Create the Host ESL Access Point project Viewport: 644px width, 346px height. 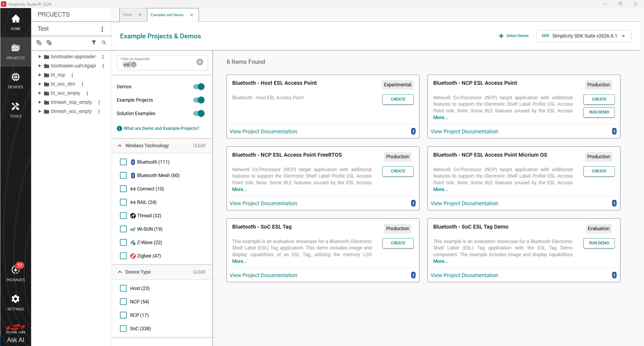click(398, 99)
